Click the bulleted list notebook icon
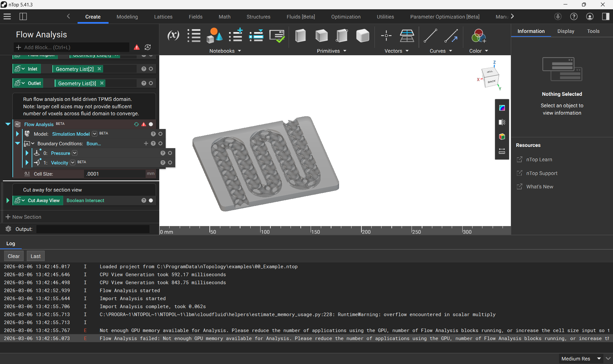 tap(194, 35)
